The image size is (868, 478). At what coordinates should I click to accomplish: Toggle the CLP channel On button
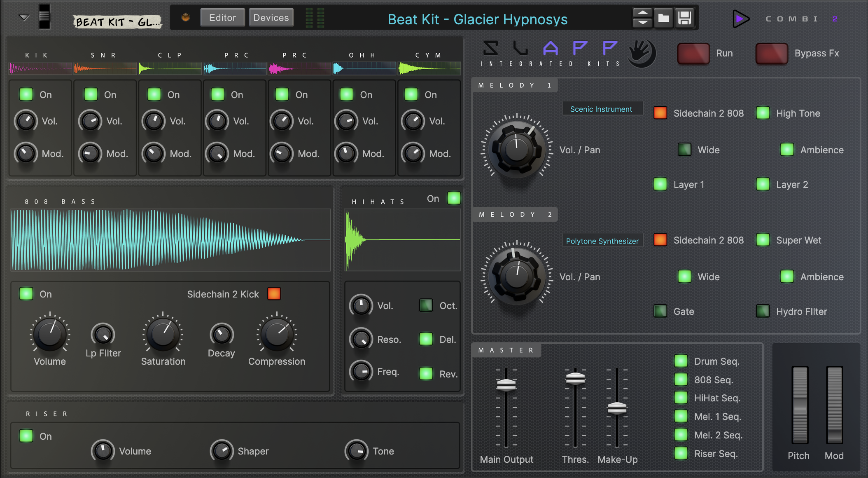coord(154,94)
